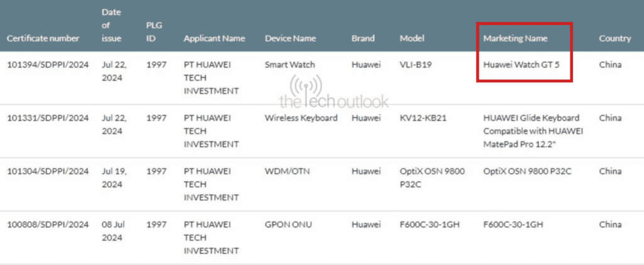
Task: Click the GPON ONU device name cell
Action: coord(288,225)
